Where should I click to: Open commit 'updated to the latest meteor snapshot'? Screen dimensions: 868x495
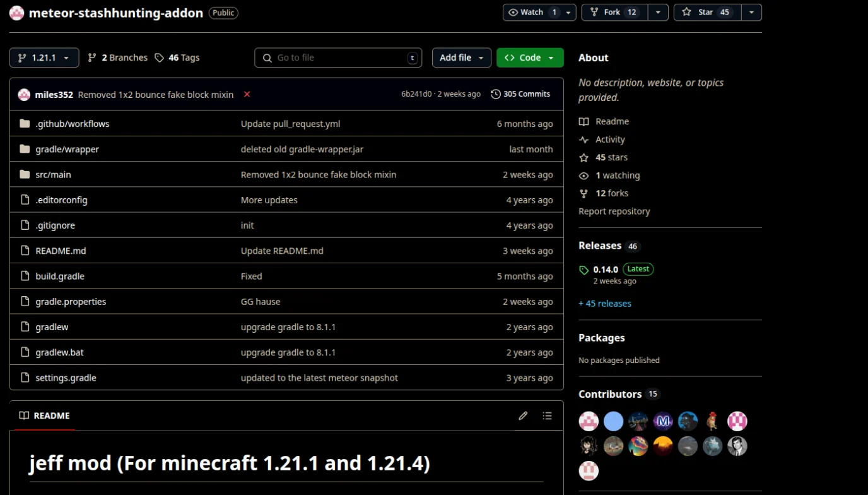point(319,378)
